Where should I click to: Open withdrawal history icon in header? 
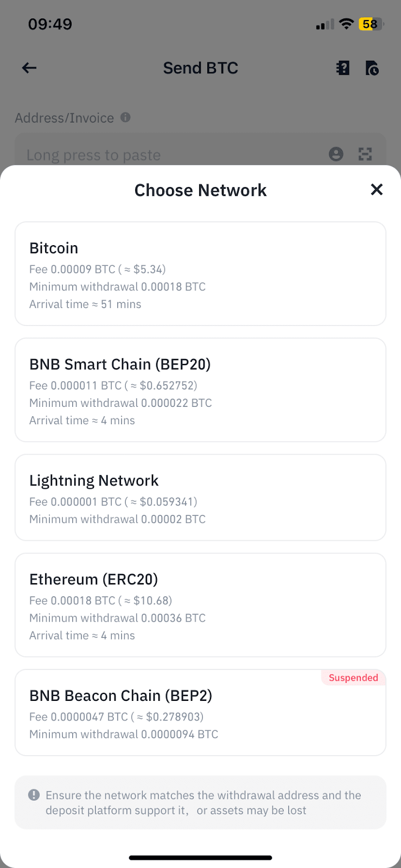(x=372, y=68)
